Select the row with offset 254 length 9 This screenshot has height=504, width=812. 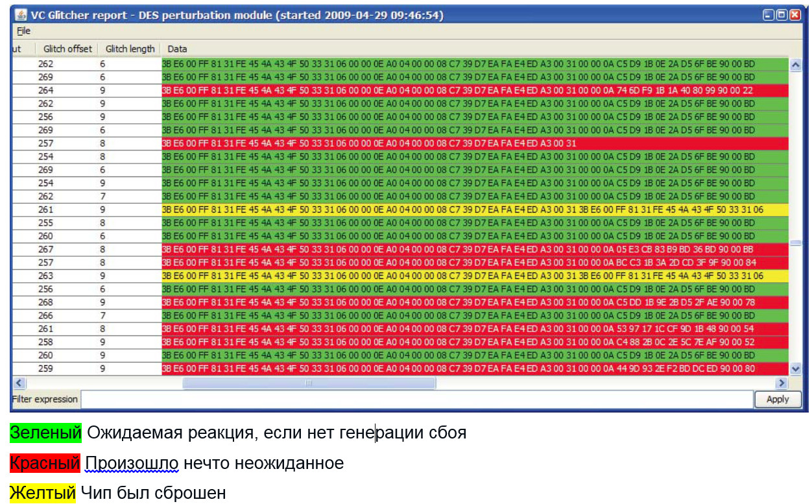[400, 183]
